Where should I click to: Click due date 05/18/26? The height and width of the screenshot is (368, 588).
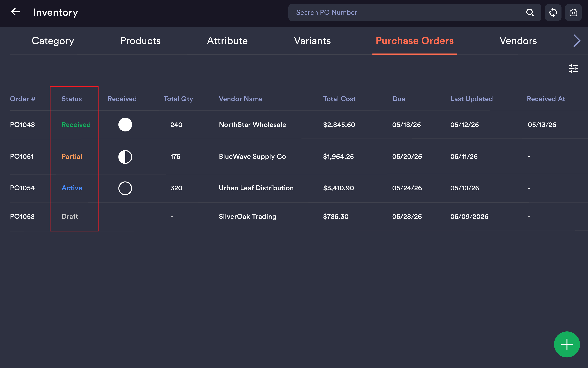[x=407, y=125]
